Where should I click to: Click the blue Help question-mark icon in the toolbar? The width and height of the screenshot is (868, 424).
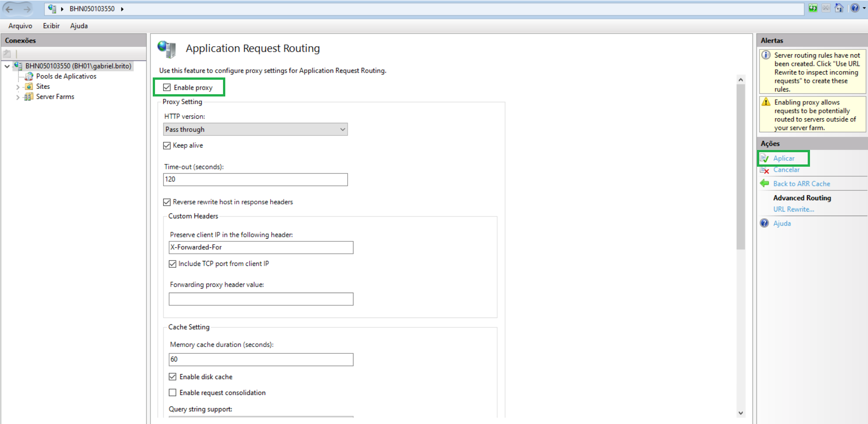pos(854,8)
